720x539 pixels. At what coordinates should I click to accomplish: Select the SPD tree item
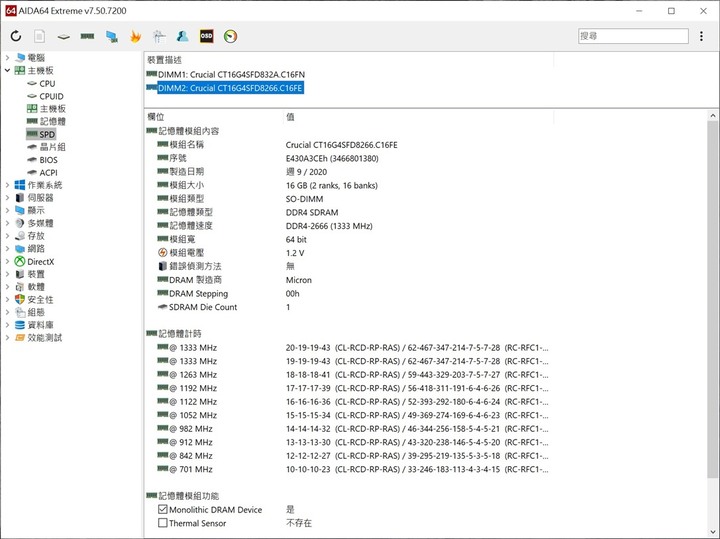(x=47, y=135)
